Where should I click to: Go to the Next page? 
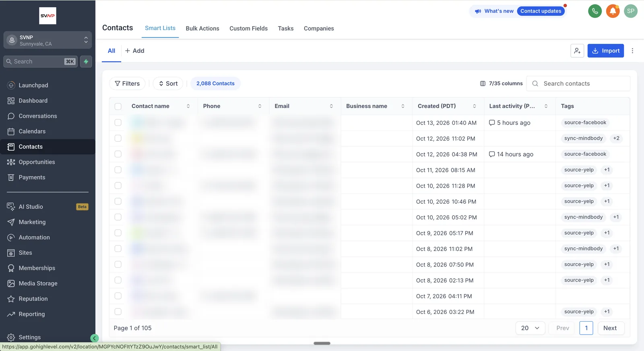[x=610, y=328]
